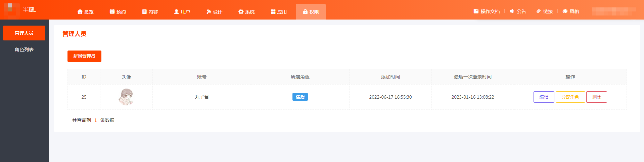Click the 半糖。 site title
The height and width of the screenshot is (162, 644).
pyautogui.click(x=30, y=9)
